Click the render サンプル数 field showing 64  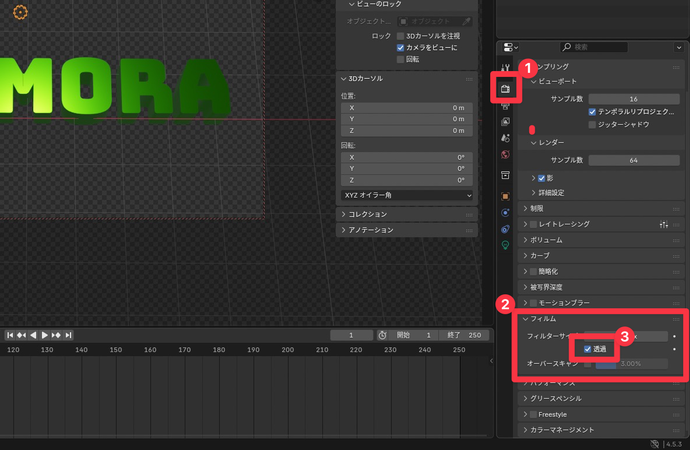point(634,160)
